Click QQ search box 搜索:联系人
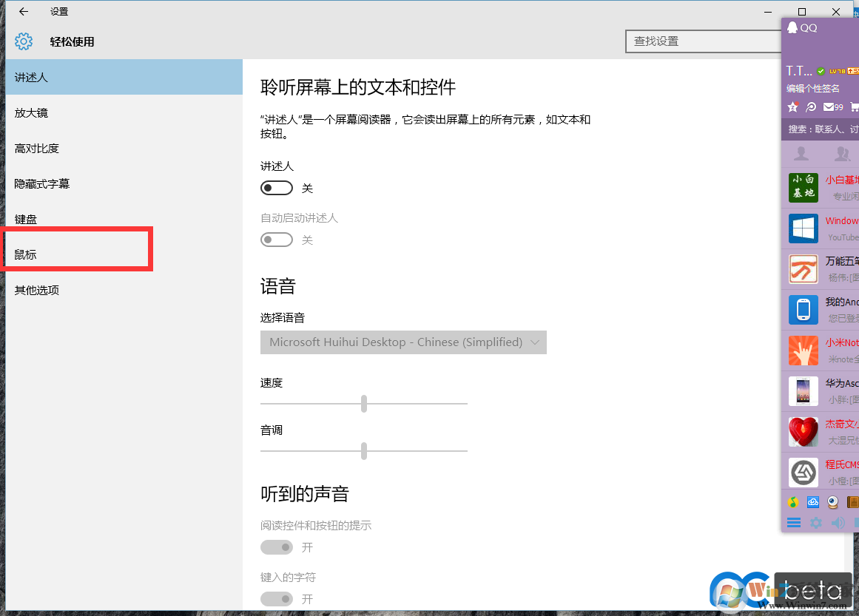The image size is (859, 616). (820, 129)
